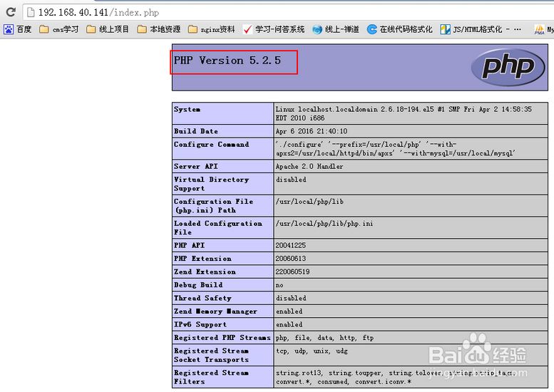Reload the page with the refresh icon
The width and height of the screenshot is (554, 392).
coord(11,12)
